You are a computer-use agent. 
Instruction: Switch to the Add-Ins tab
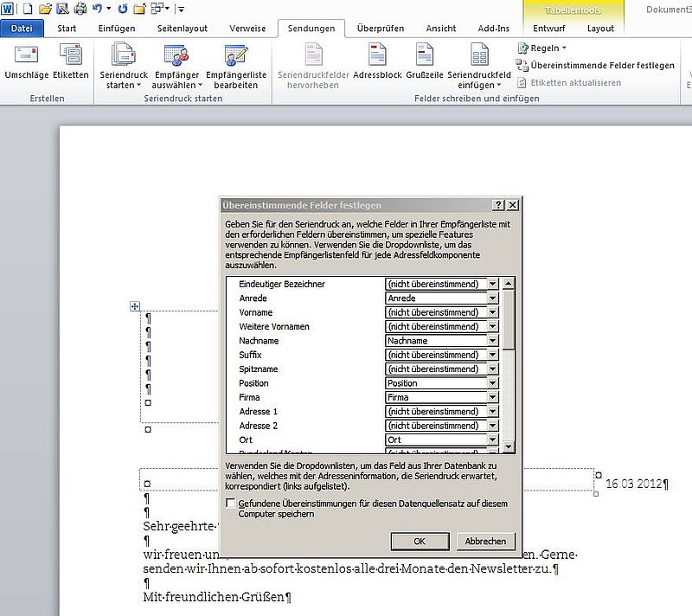tap(493, 29)
